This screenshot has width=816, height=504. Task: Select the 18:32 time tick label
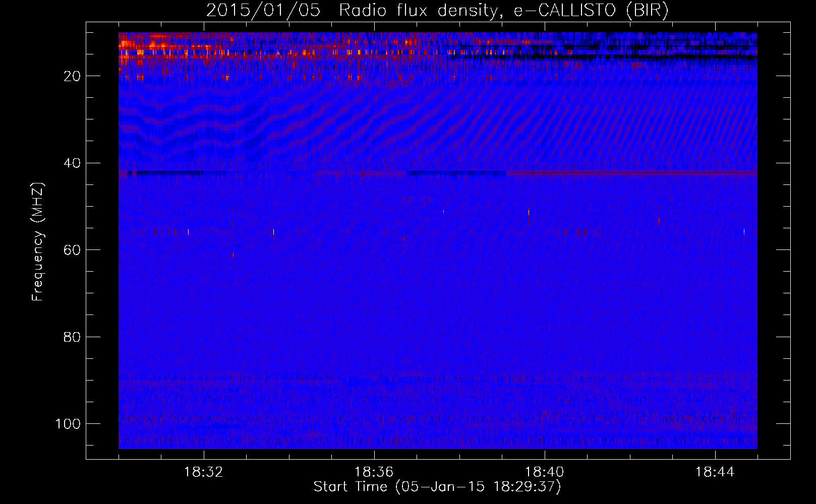204,472
